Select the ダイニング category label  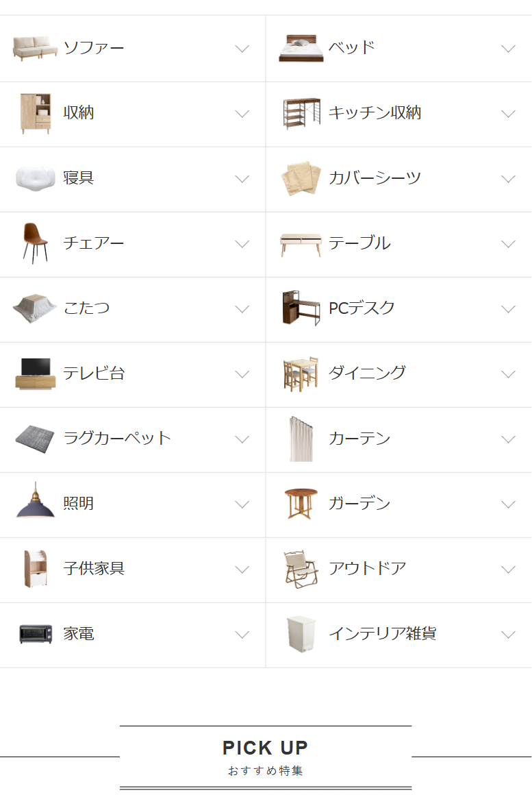[x=367, y=373]
